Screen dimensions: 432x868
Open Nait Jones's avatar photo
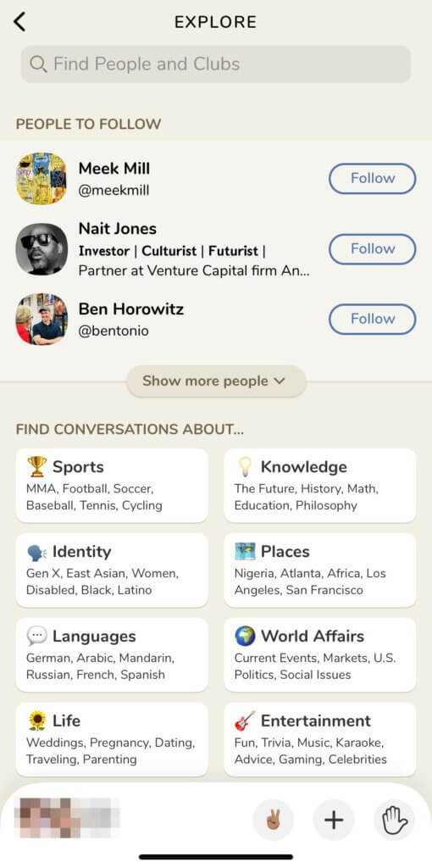(42, 249)
